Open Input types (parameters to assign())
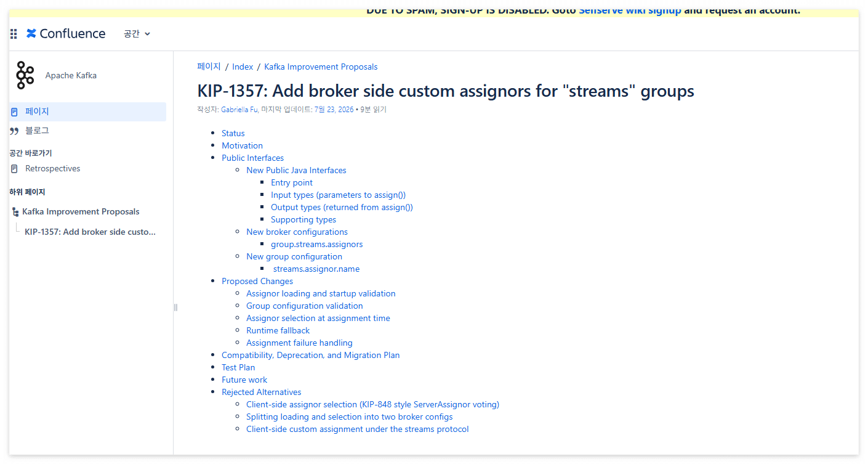Image resolution: width=868 pixels, height=464 pixels. (x=338, y=195)
